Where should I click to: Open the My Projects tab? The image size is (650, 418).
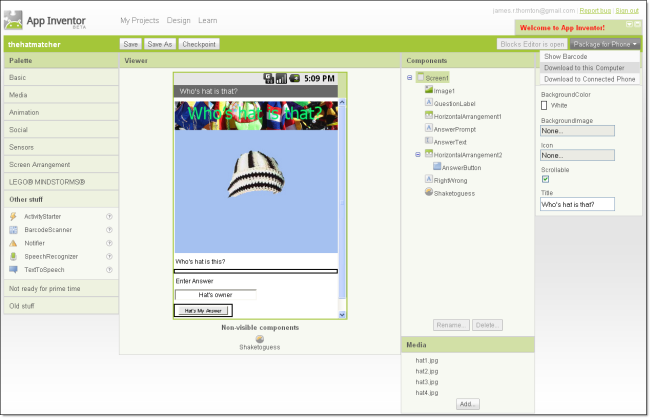coord(138,20)
